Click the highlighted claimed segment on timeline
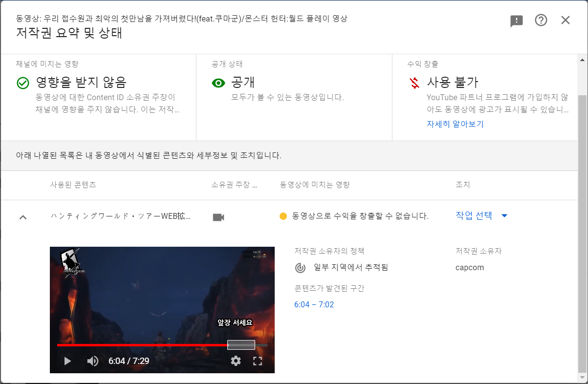This screenshot has width=588, height=384. (241, 345)
